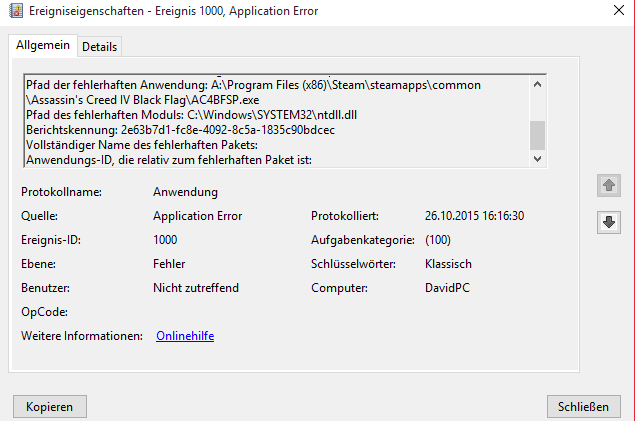Click the Quelle value 'Application Error'
635x421 pixels.
click(198, 216)
